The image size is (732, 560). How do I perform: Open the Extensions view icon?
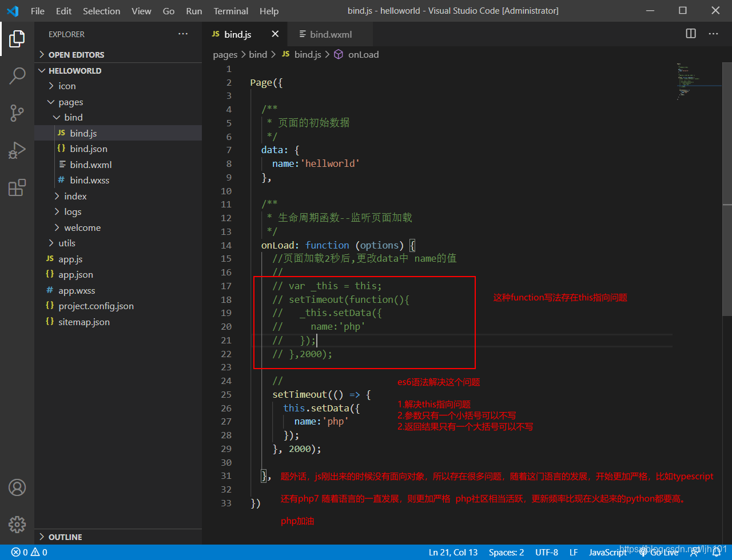pyautogui.click(x=17, y=187)
